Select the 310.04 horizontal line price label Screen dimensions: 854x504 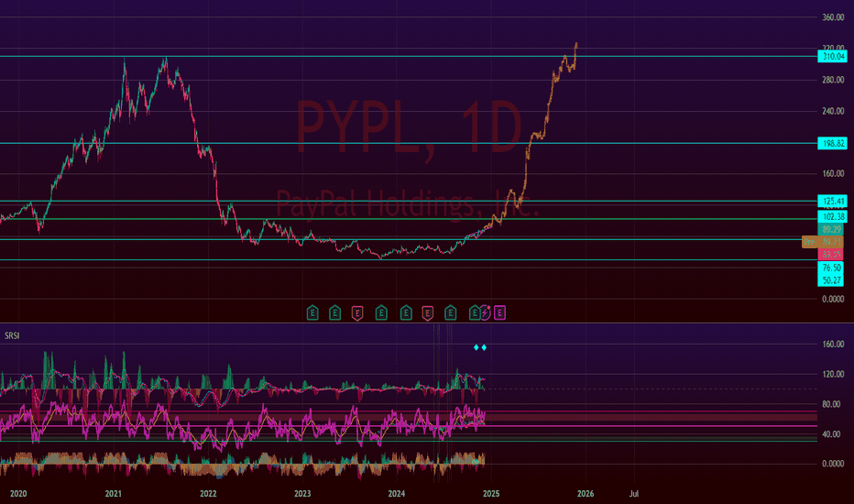[x=833, y=56]
